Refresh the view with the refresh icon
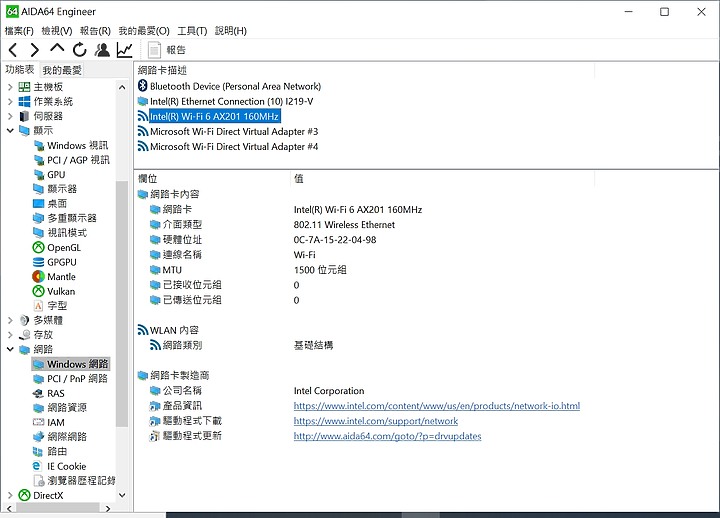This screenshot has width=720, height=518. click(80, 50)
